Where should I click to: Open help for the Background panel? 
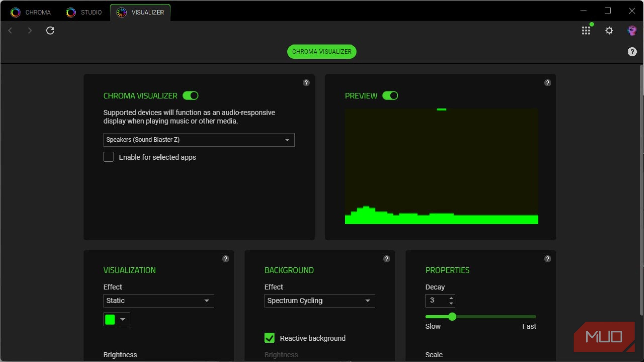click(387, 259)
